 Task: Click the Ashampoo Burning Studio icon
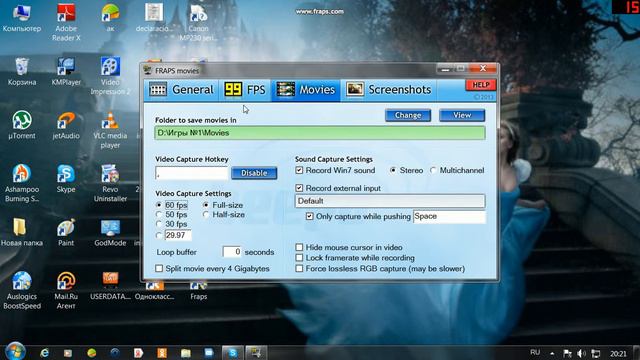coord(22,183)
